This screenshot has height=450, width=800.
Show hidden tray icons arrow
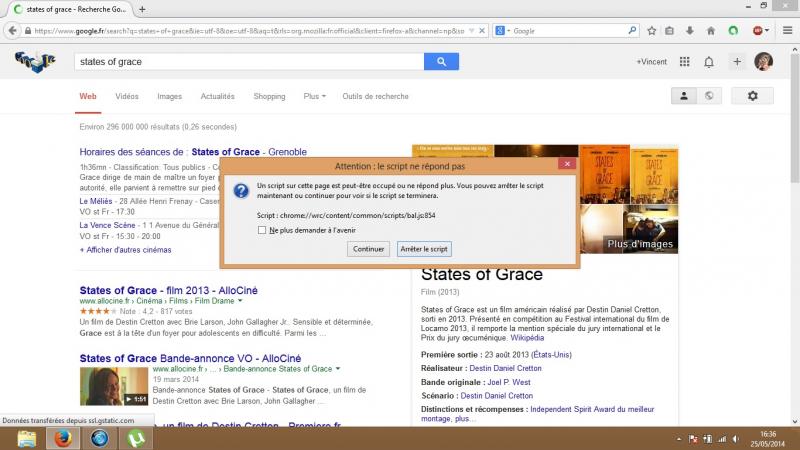[x=679, y=439]
